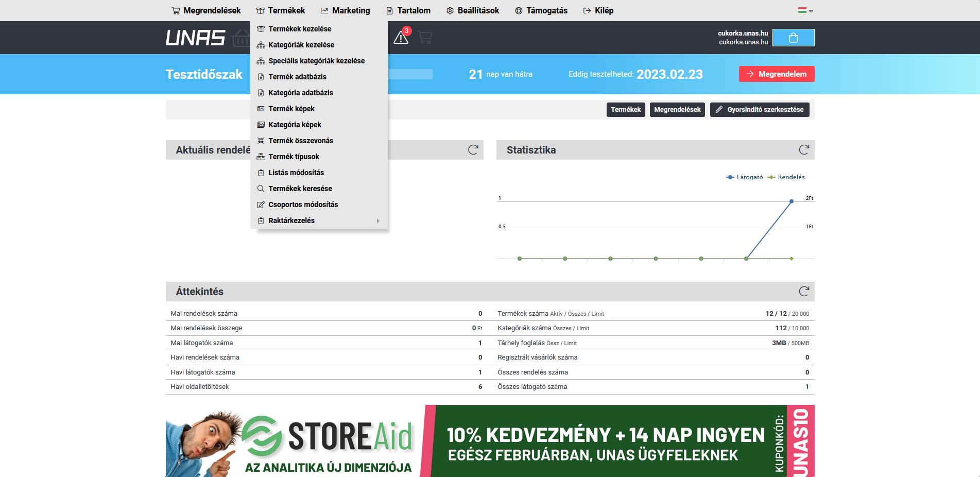
Task: Click the pencil icon on Gyorsindító szerkesztése
Action: click(x=719, y=110)
